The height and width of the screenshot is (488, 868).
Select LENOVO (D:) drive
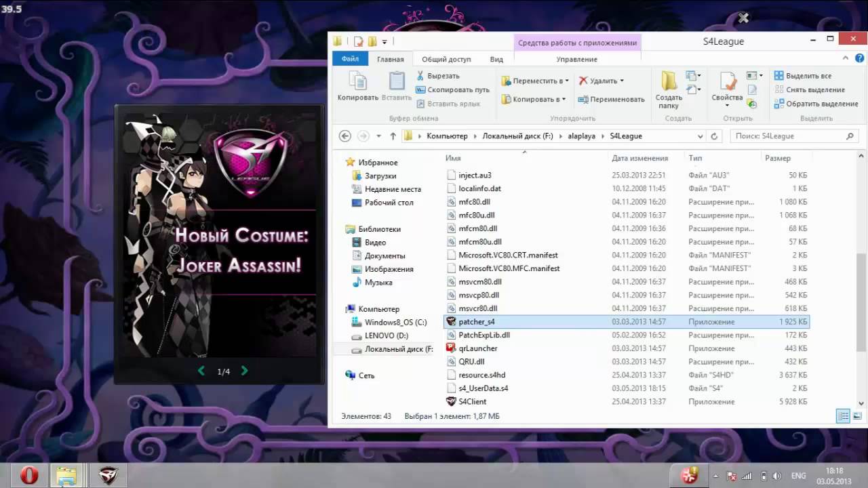387,335
